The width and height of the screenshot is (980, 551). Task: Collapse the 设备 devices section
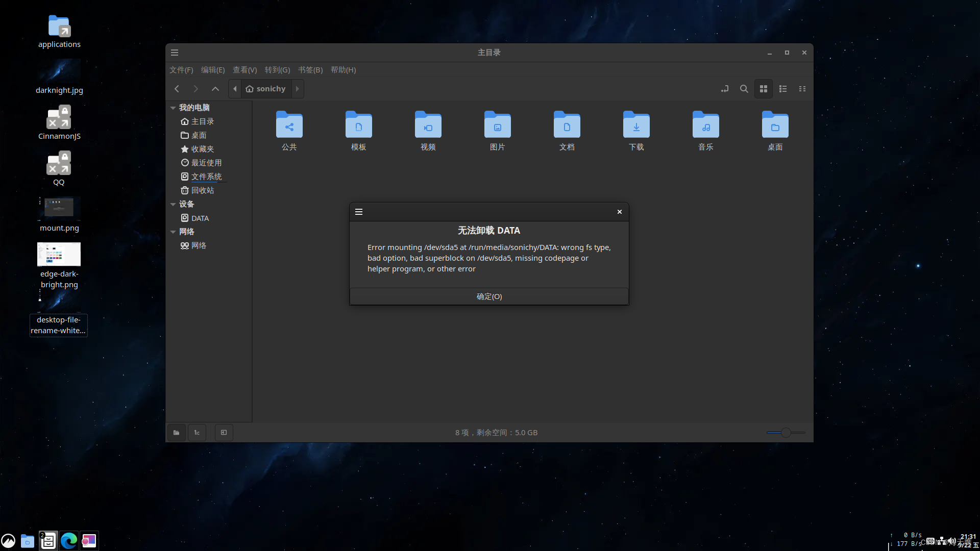[173, 204]
